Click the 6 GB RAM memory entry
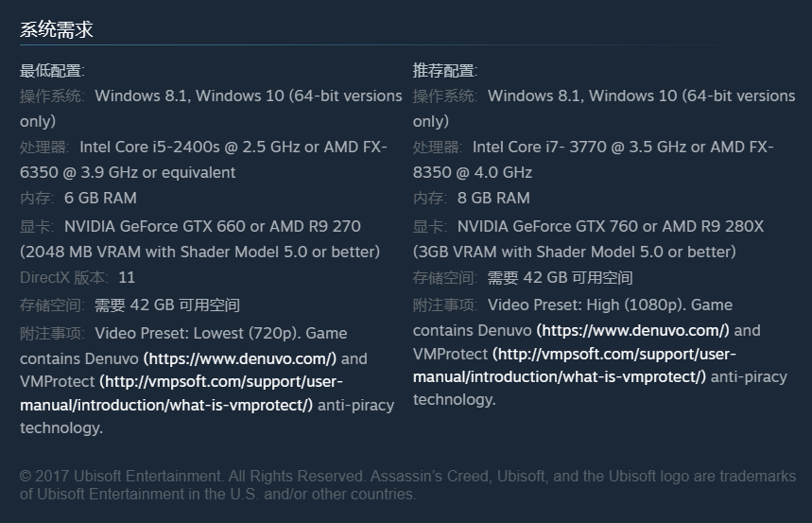 [100, 199]
